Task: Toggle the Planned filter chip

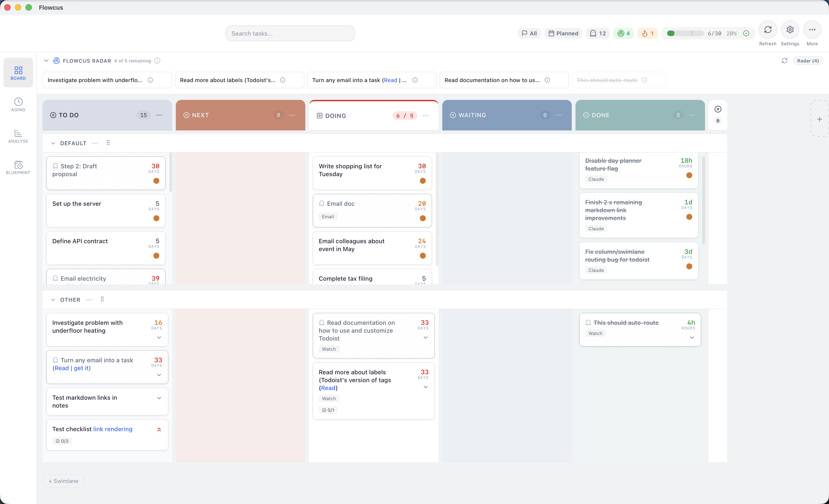Action: (563, 33)
